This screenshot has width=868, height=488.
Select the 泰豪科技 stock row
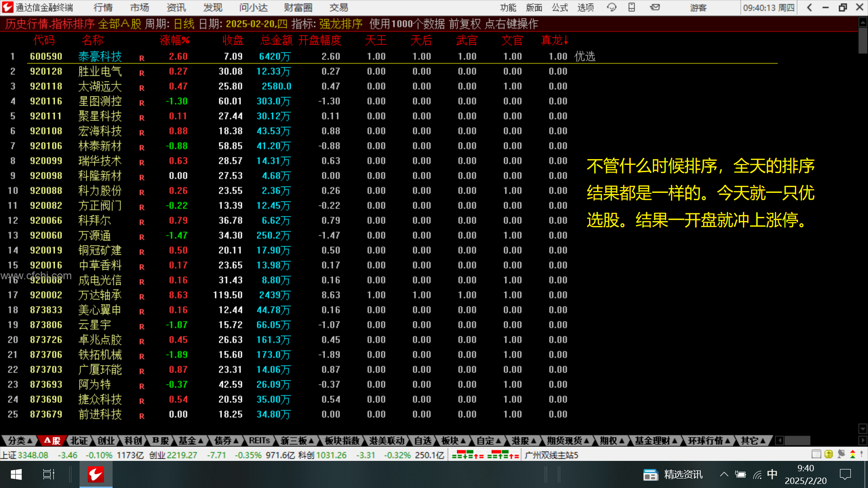click(x=100, y=56)
